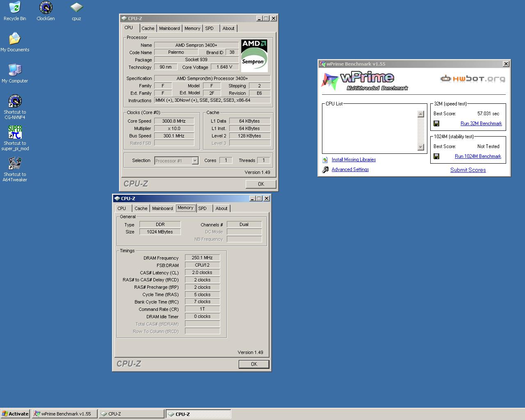Click the Core Voltage 1.648 V field
Screen dimensions: 525x420
[x=224, y=67]
